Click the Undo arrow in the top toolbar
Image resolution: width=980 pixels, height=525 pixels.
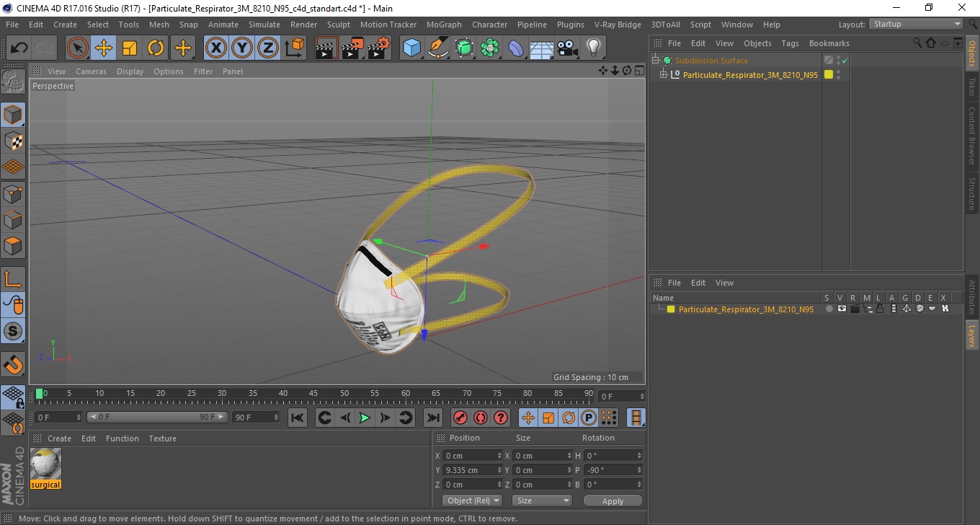coord(19,48)
